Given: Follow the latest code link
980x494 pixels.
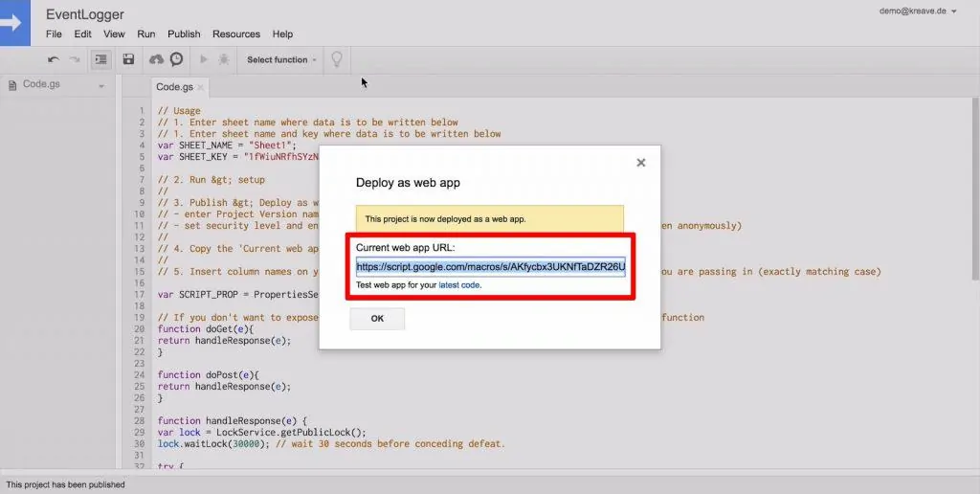Looking at the screenshot, I should [x=459, y=284].
